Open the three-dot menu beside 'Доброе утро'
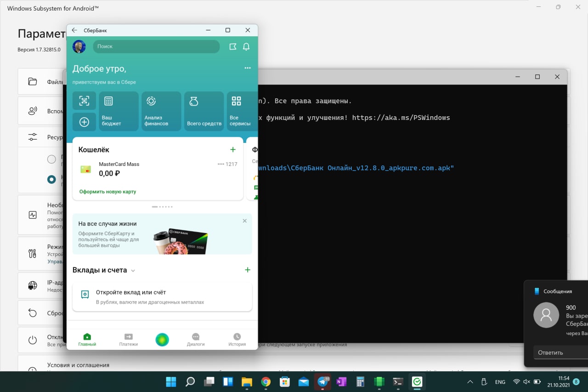The height and width of the screenshot is (392, 588). [x=248, y=68]
